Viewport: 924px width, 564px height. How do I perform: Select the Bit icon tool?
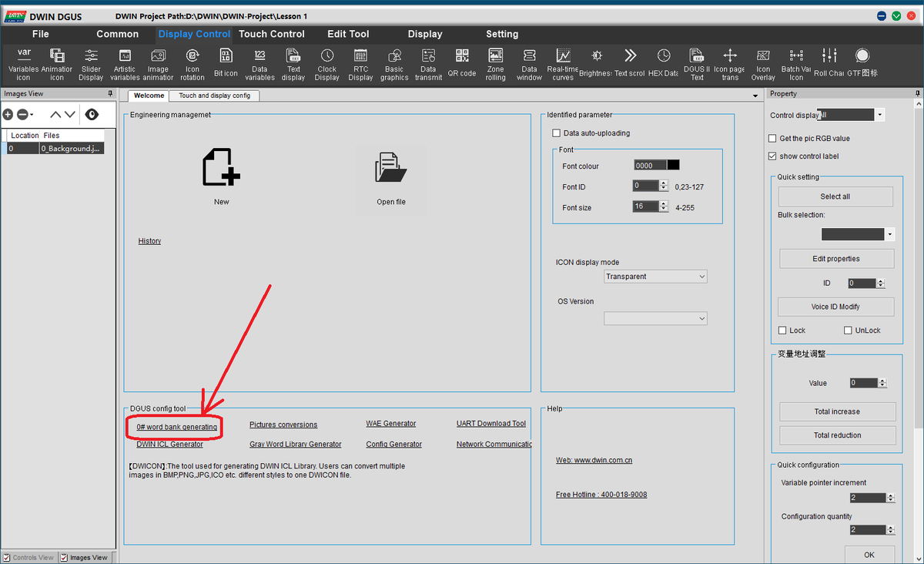226,63
